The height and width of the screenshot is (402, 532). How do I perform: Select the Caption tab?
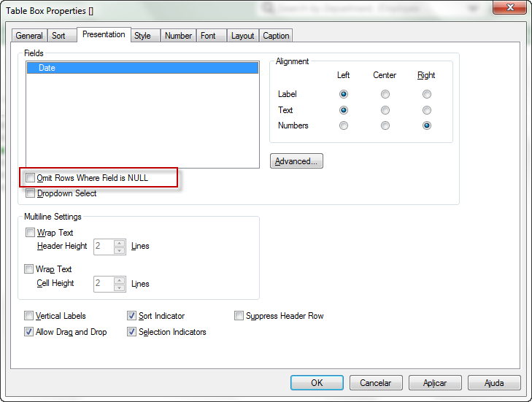pos(276,36)
